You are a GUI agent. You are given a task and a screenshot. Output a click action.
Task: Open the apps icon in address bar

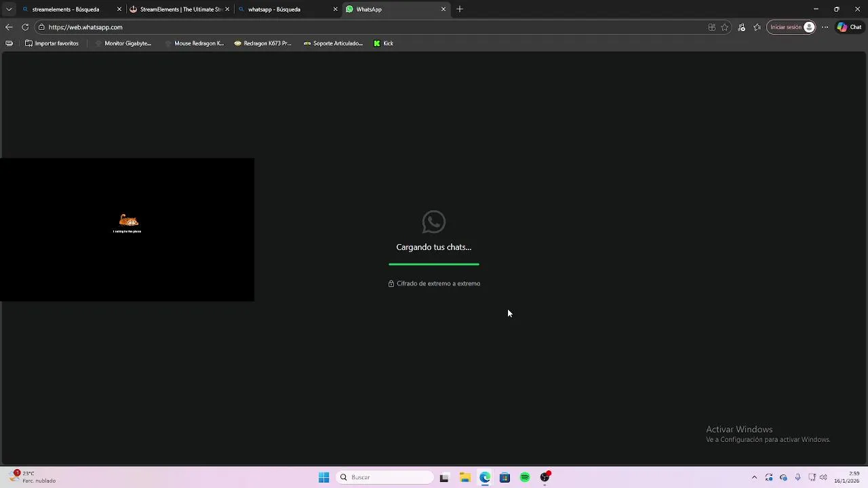[711, 27]
